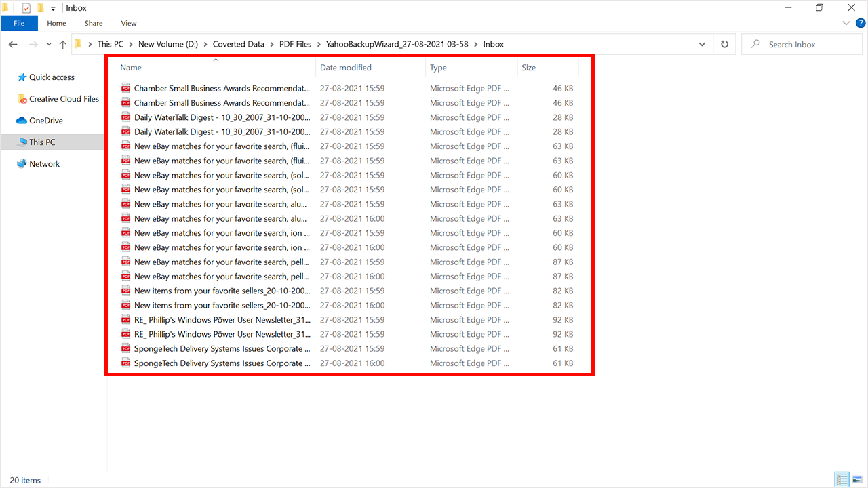868x488 pixels.
Task: Select eBay matches 'pell...' file modified 16:00
Action: pos(348,277)
